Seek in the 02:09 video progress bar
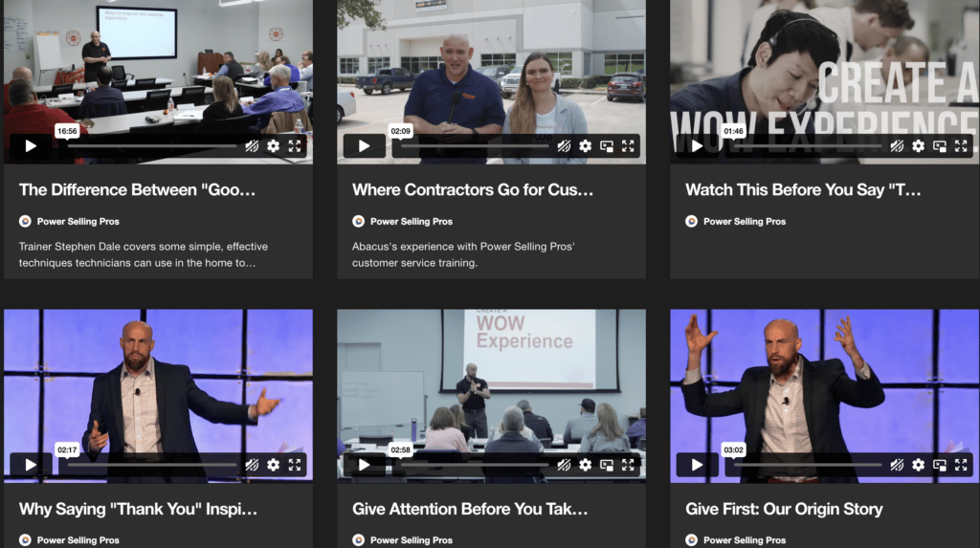 pyautogui.click(x=475, y=146)
